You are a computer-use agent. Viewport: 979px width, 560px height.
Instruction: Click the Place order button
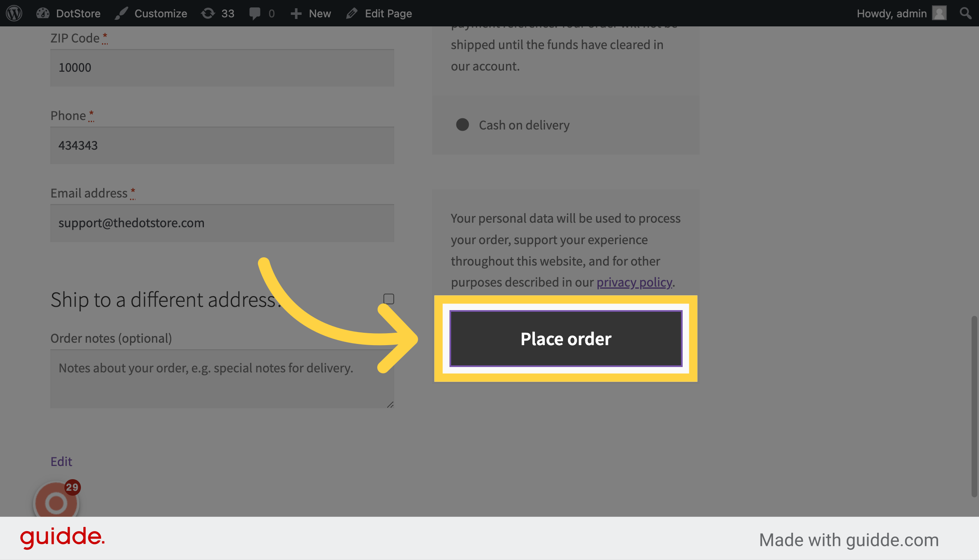(x=565, y=339)
